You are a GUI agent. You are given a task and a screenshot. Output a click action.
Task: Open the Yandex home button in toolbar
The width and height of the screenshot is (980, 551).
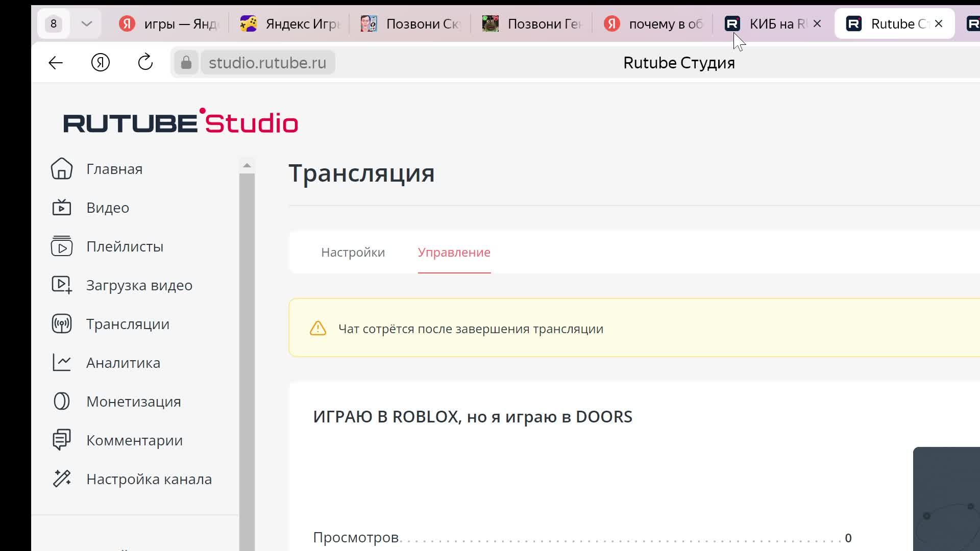101,63
